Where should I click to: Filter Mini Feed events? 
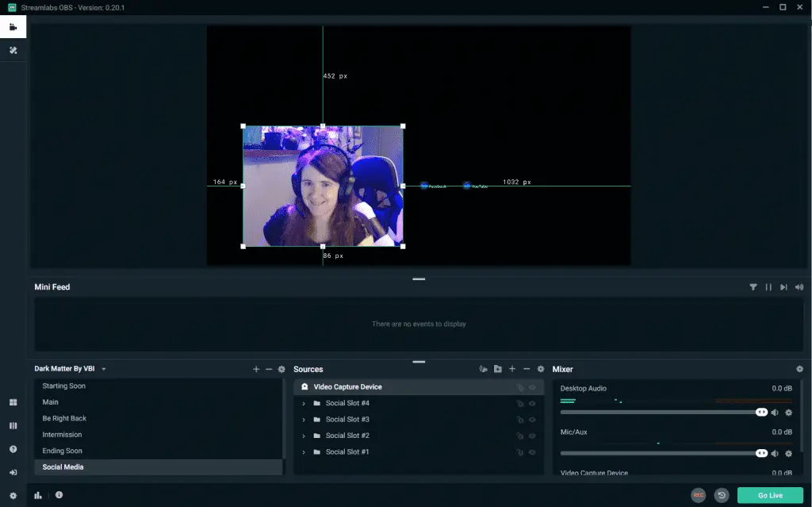[753, 287]
